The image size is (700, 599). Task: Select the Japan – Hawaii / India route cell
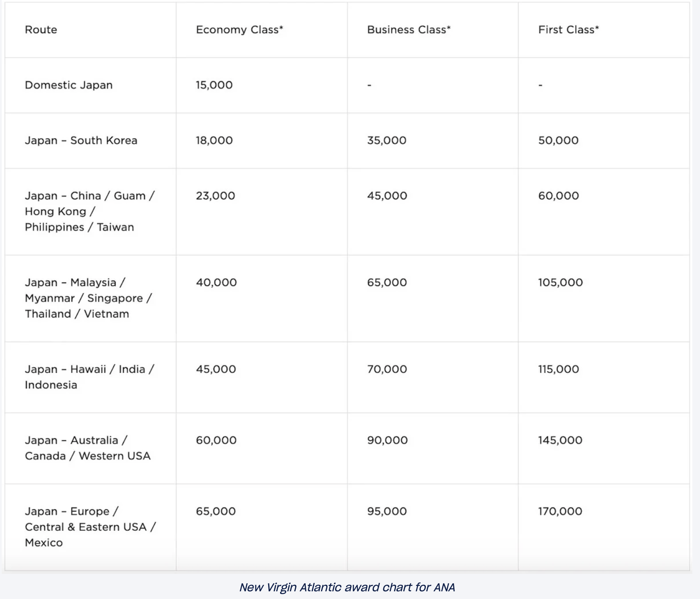point(89,377)
